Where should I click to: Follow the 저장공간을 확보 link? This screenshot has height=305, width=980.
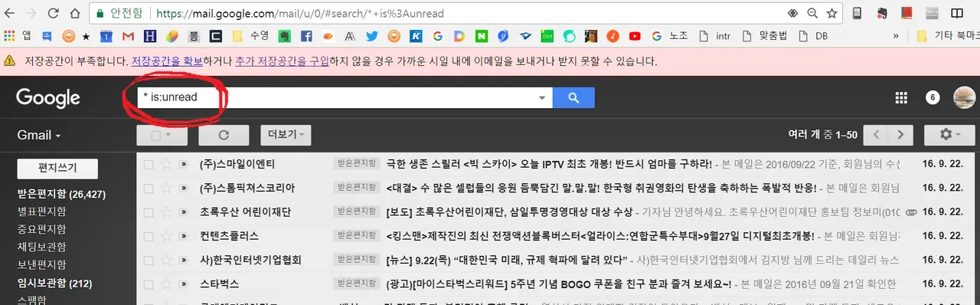coord(166,61)
